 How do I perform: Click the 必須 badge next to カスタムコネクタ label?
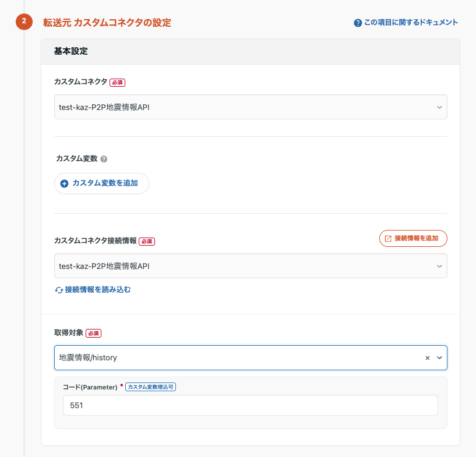click(x=118, y=83)
